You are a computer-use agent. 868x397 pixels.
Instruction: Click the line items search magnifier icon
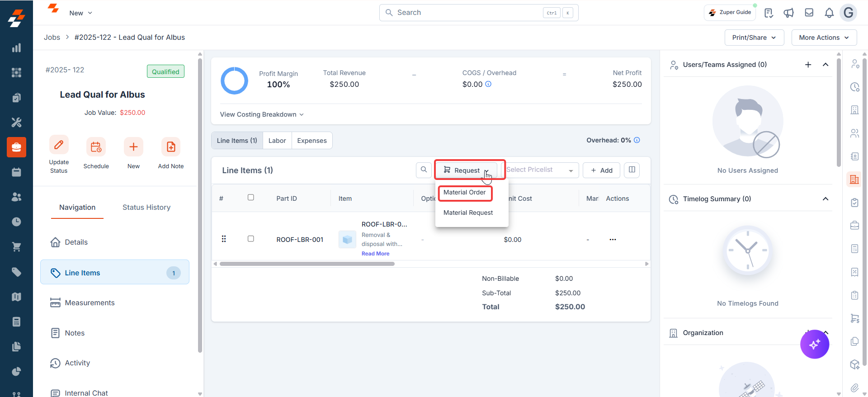pyautogui.click(x=424, y=170)
